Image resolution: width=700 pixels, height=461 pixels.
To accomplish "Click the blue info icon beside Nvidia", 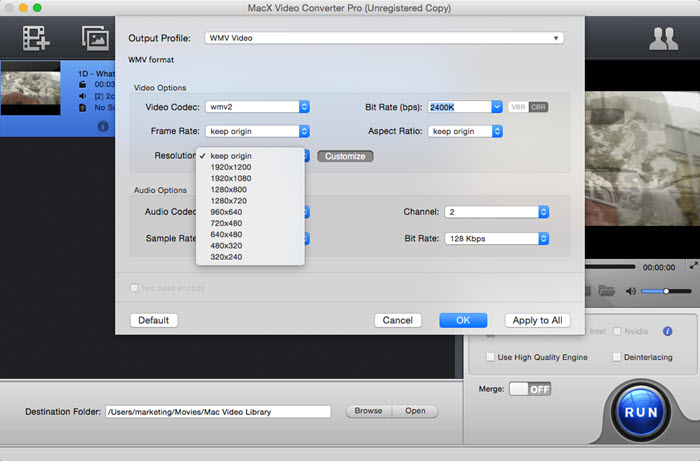I will click(x=667, y=331).
